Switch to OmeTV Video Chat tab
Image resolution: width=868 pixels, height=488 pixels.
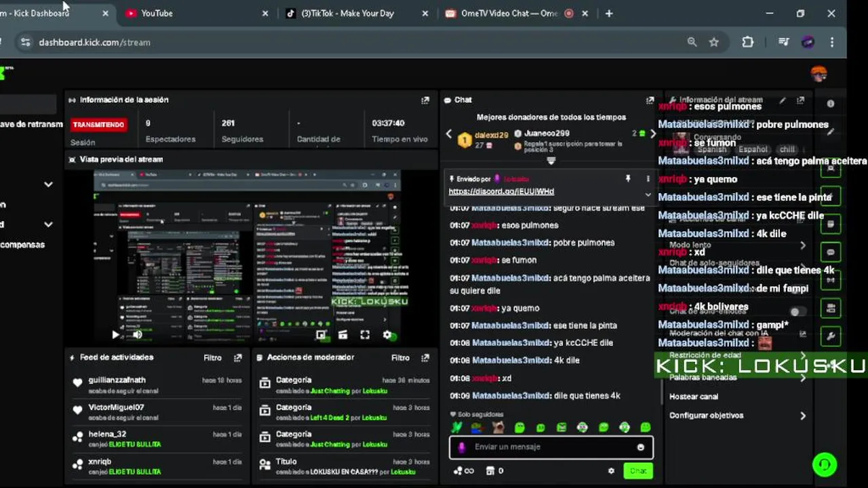point(517,14)
